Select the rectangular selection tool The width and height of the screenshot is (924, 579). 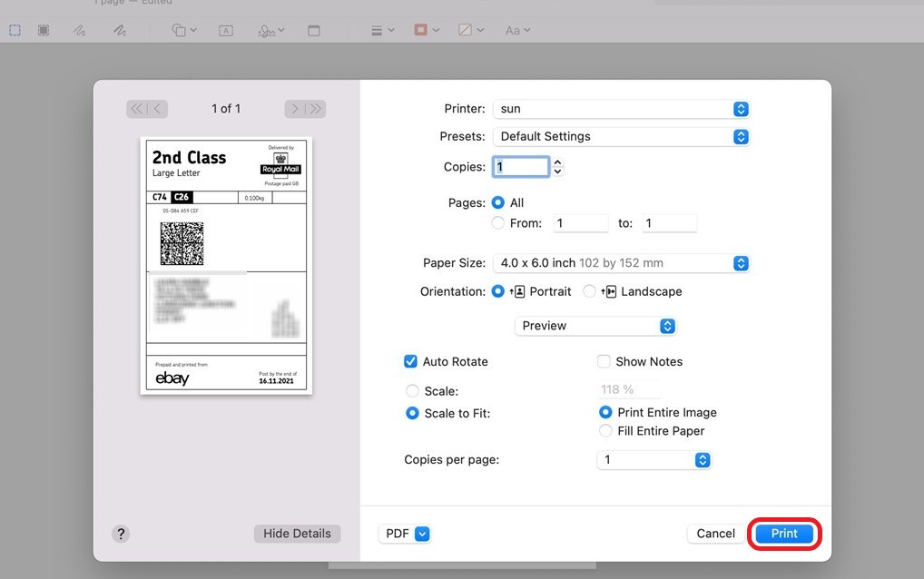[x=15, y=30]
